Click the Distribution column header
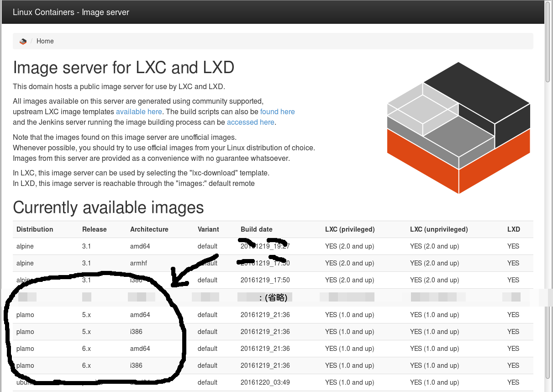Screen dimensions: 553x392 (35, 229)
